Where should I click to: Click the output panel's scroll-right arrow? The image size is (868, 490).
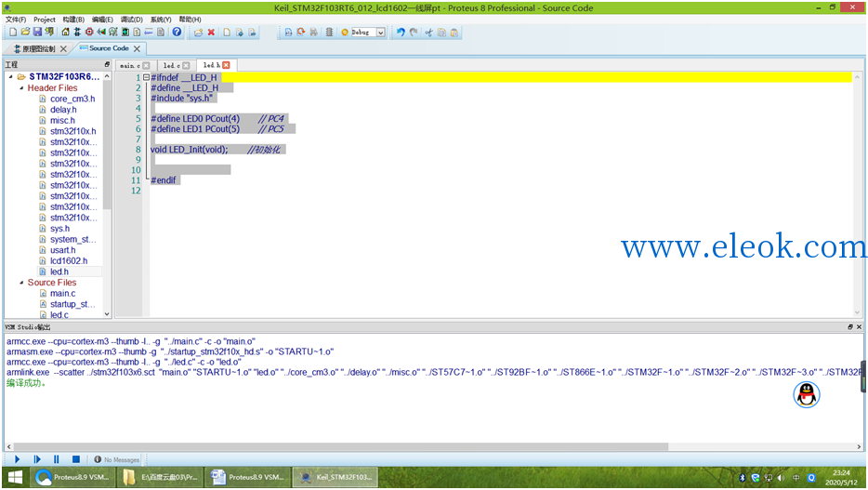(859, 446)
